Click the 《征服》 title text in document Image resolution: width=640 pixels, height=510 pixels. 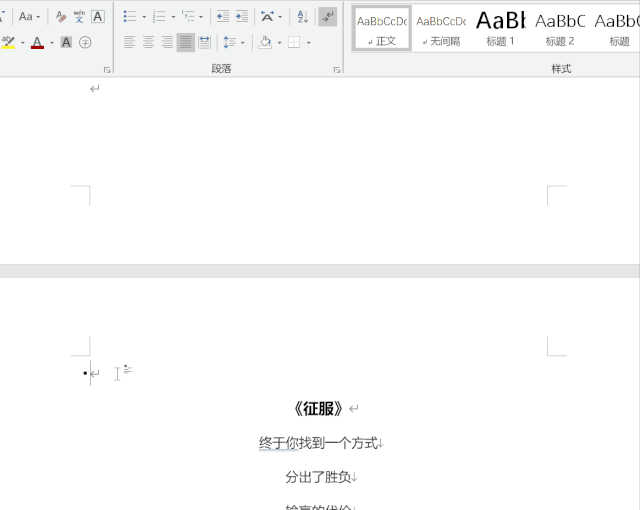click(x=319, y=409)
